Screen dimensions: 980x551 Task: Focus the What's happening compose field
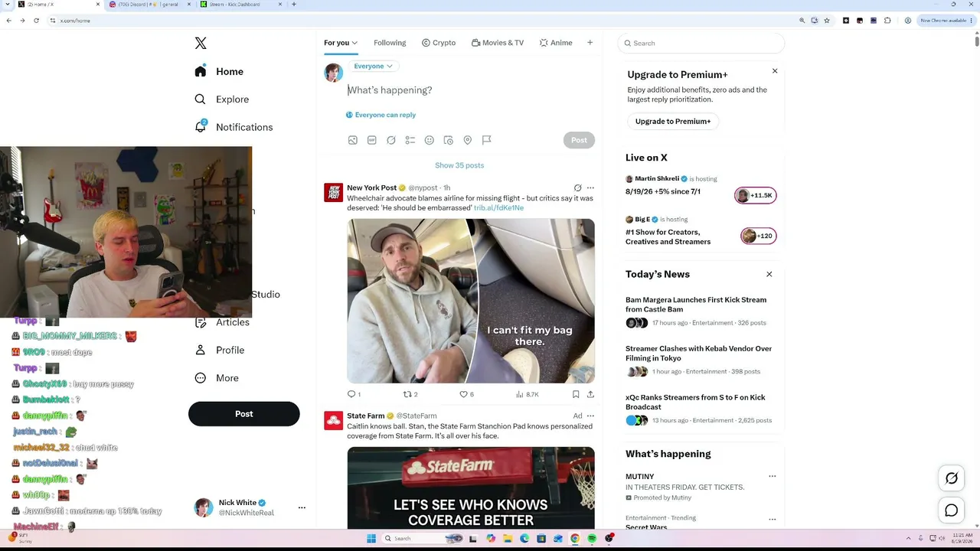tap(470, 90)
